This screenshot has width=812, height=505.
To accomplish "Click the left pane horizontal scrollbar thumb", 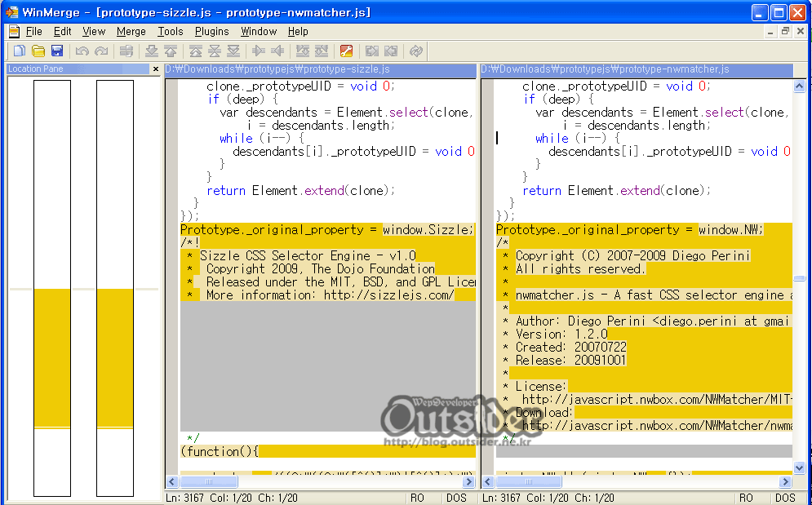I will [x=209, y=481].
